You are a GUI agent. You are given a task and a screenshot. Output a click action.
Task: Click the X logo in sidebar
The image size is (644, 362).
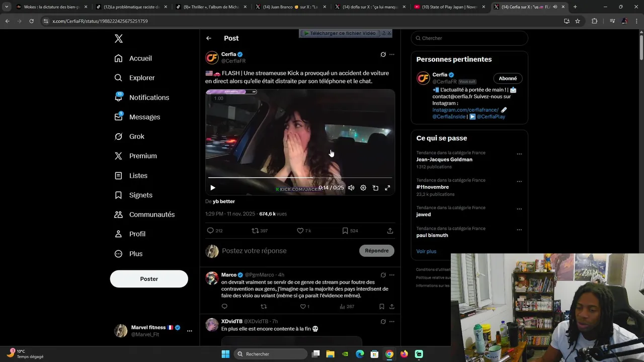[x=119, y=39]
